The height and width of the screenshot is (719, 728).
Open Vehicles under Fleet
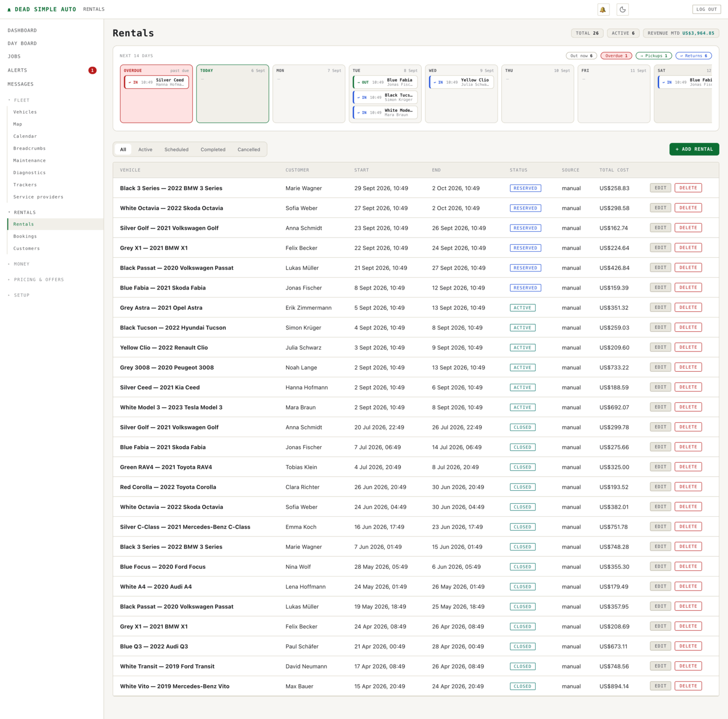click(x=25, y=112)
